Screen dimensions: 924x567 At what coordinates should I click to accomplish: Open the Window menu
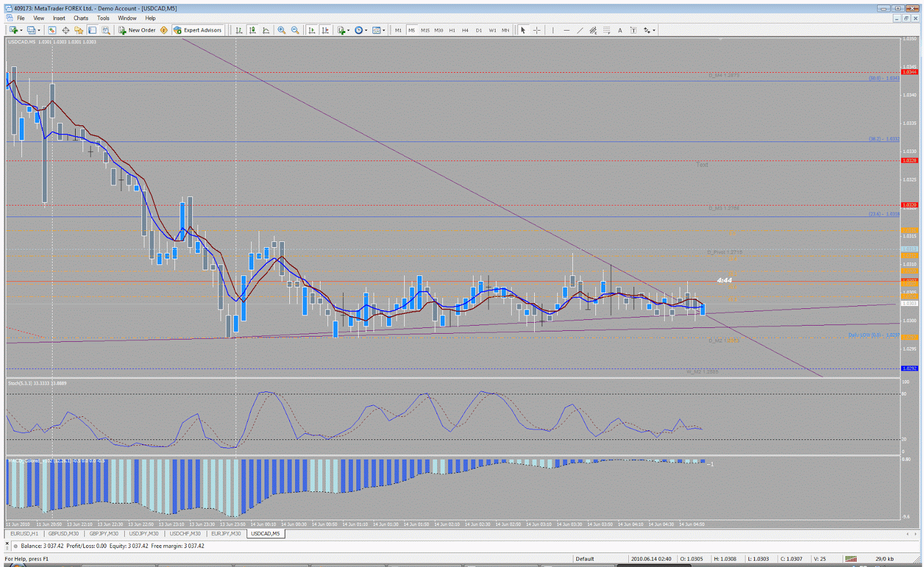click(127, 18)
